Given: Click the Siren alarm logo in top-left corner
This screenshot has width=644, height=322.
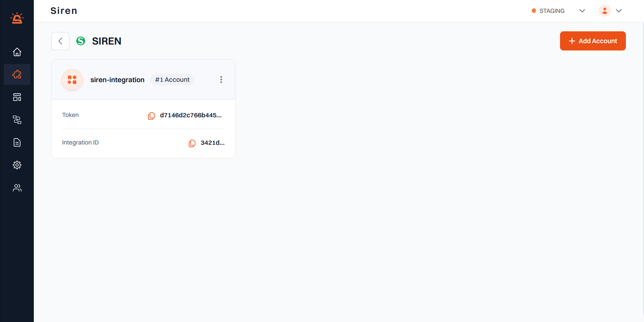Looking at the screenshot, I should point(17,18).
